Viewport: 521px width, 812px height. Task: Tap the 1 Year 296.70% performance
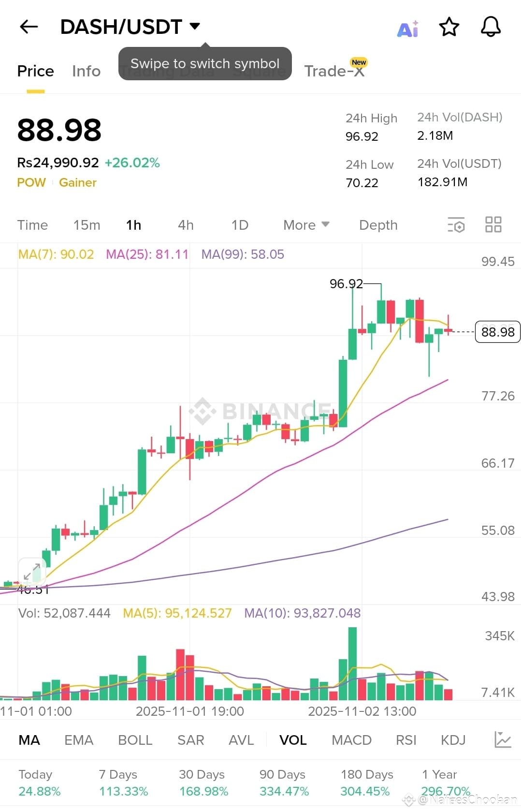[446, 783]
